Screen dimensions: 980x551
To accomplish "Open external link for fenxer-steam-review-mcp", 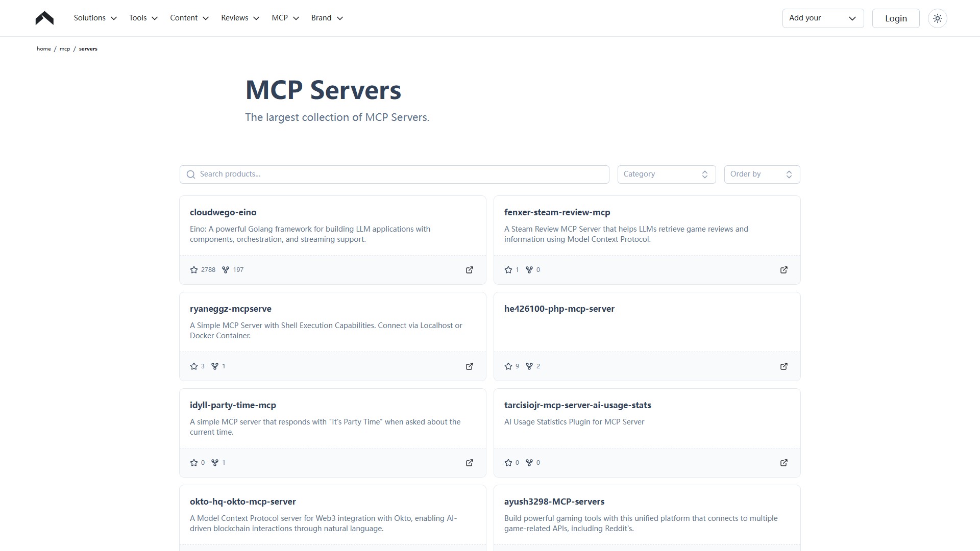I will tap(783, 270).
